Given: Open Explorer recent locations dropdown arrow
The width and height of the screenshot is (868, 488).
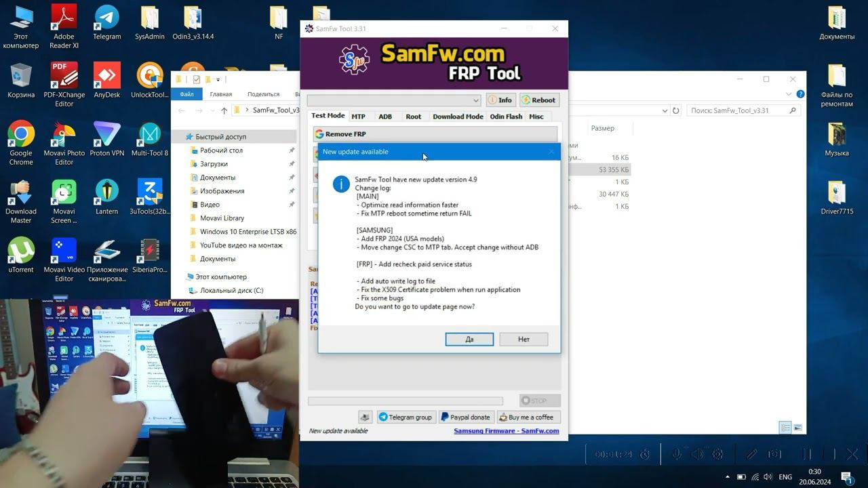Looking at the screenshot, I should click(x=212, y=110).
